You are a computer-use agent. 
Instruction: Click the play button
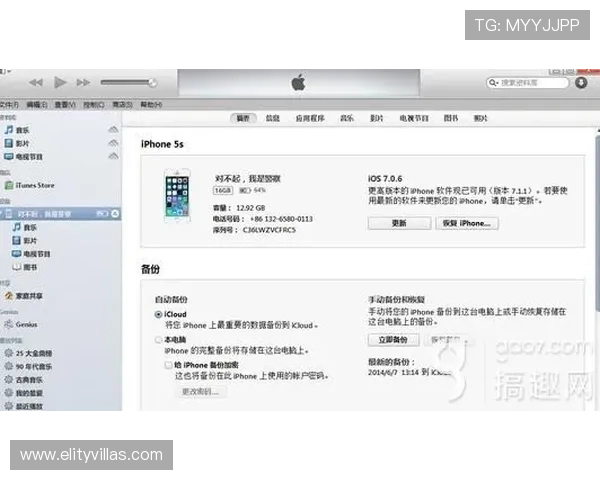tap(60, 82)
